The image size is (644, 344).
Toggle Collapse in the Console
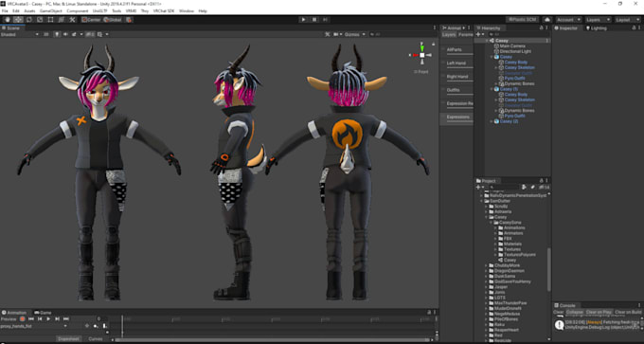tap(575, 313)
